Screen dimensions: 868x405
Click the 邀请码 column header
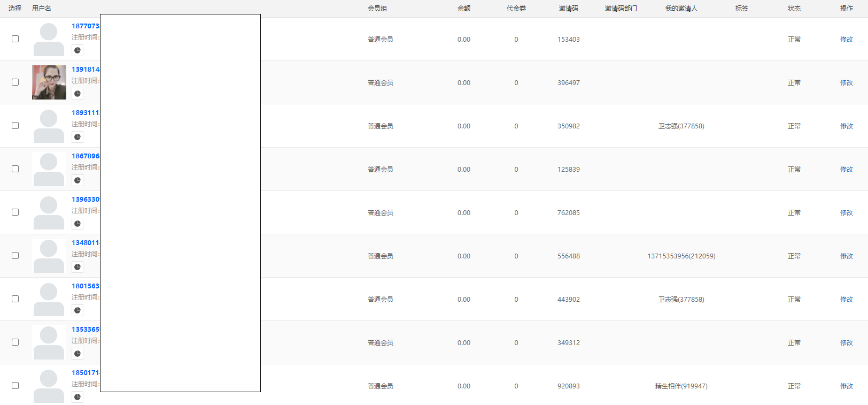(569, 9)
